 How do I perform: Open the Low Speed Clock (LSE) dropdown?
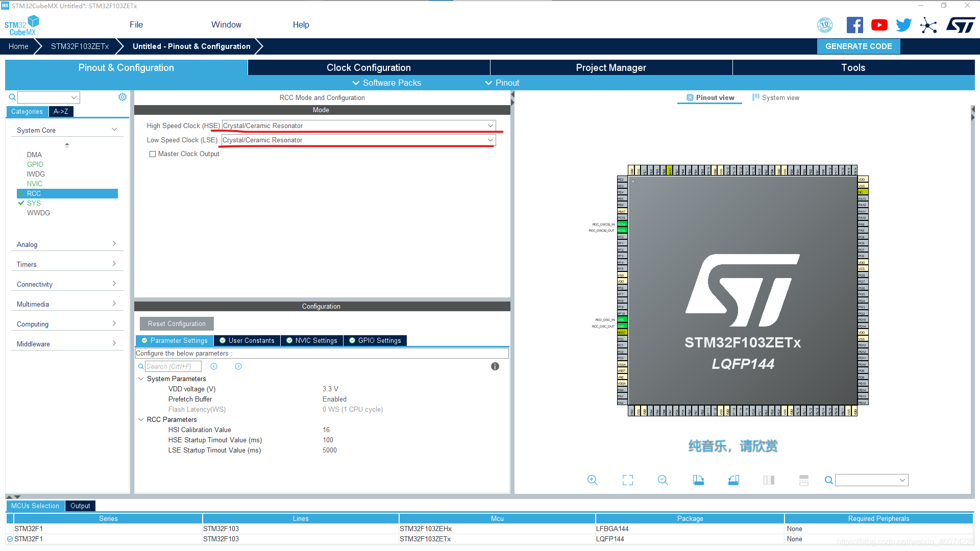358,140
